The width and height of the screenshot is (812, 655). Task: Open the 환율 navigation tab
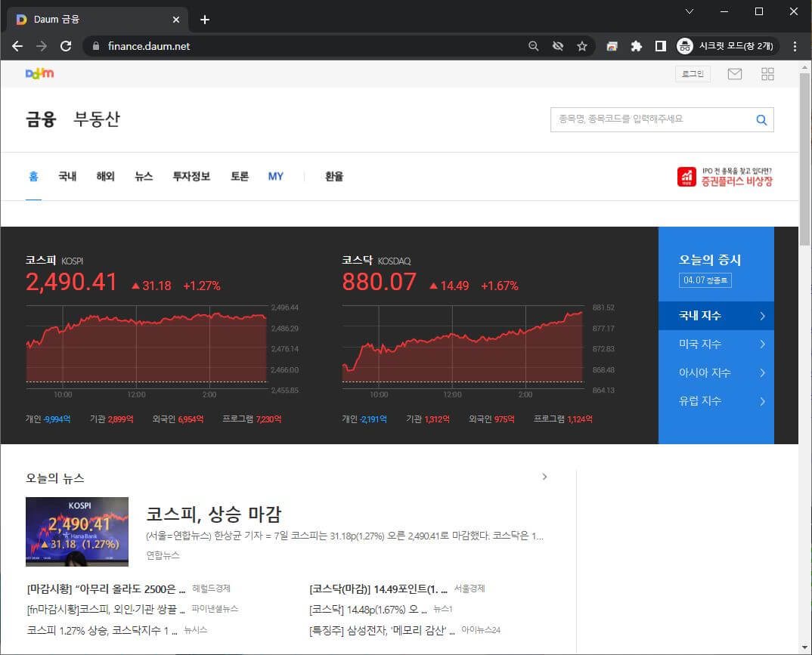coord(334,177)
